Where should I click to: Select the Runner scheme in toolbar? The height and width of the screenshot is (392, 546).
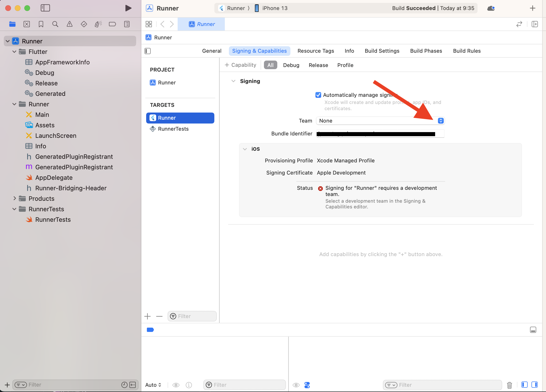coord(231,8)
